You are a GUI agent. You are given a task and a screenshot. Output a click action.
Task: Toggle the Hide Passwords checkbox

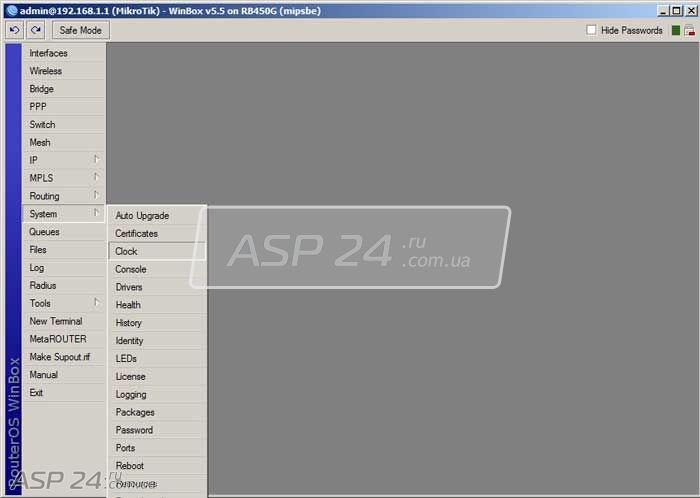point(591,30)
